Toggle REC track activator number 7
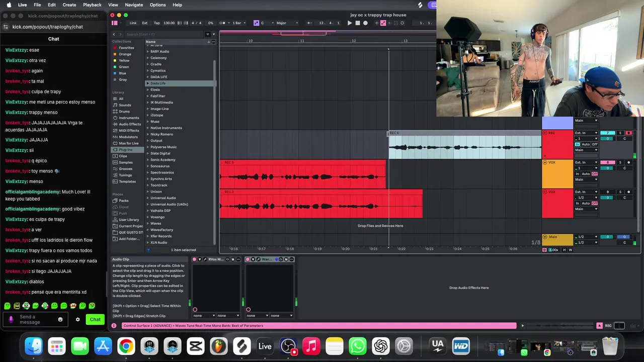Screen dimensions: 644x362 pyautogui.click(x=608, y=133)
